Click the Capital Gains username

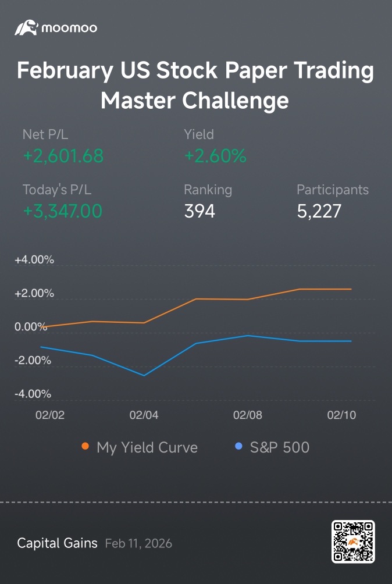pos(58,543)
